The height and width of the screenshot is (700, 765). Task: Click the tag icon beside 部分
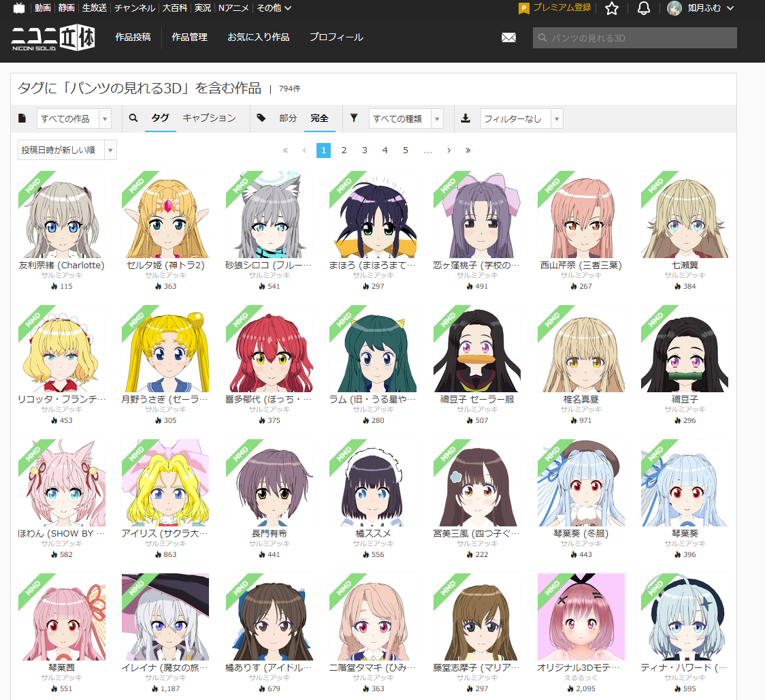pos(261,118)
